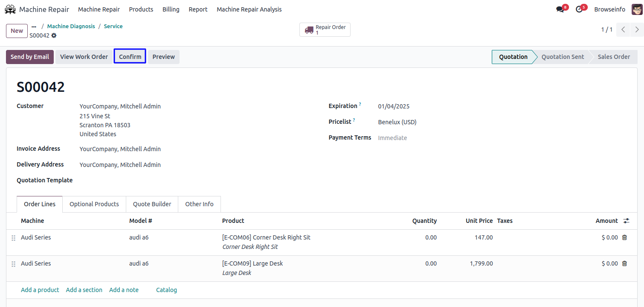Click the Machine Repair app logo icon

pos(10,9)
